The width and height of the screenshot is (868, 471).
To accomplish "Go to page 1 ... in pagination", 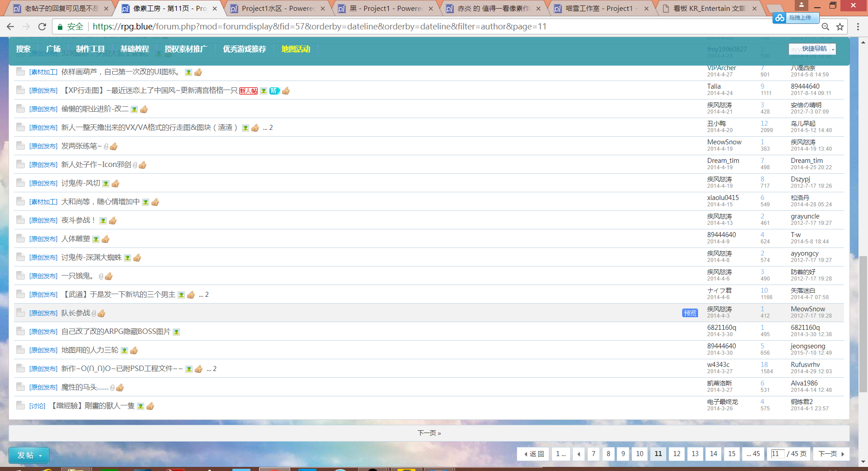I will tap(561, 454).
